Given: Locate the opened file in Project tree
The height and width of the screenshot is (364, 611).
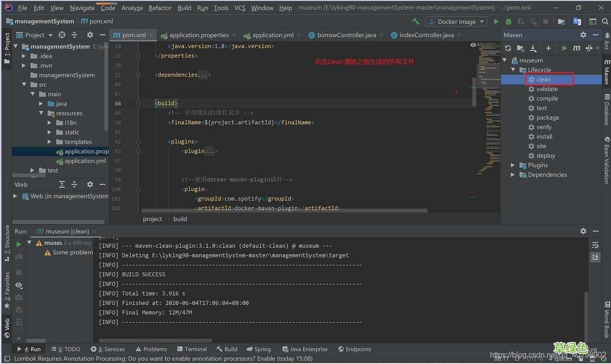Looking at the screenshot, I should [62, 35].
